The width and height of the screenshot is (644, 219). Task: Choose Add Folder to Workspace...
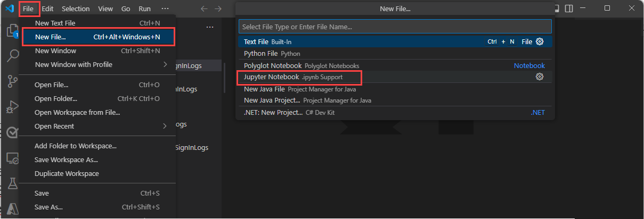click(x=97, y=146)
